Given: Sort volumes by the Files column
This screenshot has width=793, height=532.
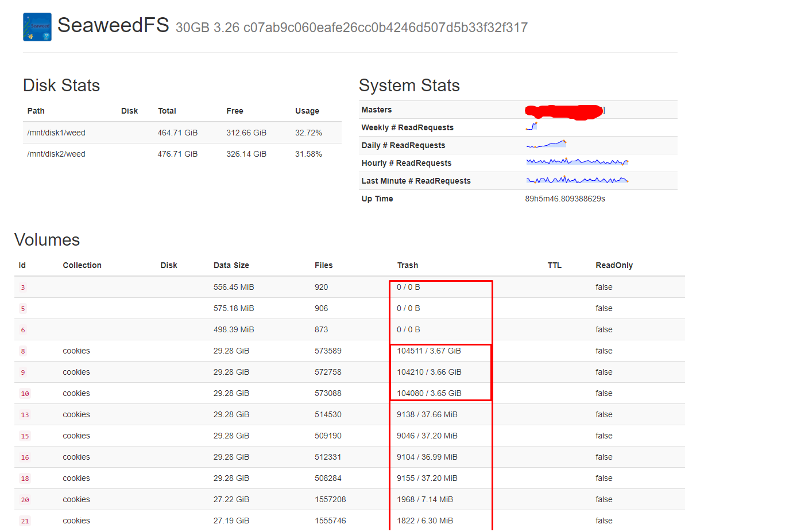Looking at the screenshot, I should click(324, 265).
